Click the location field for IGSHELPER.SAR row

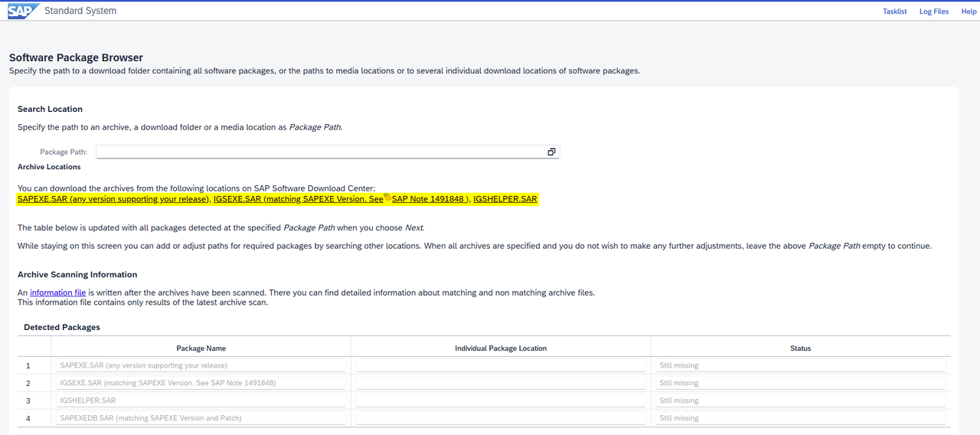(501, 401)
